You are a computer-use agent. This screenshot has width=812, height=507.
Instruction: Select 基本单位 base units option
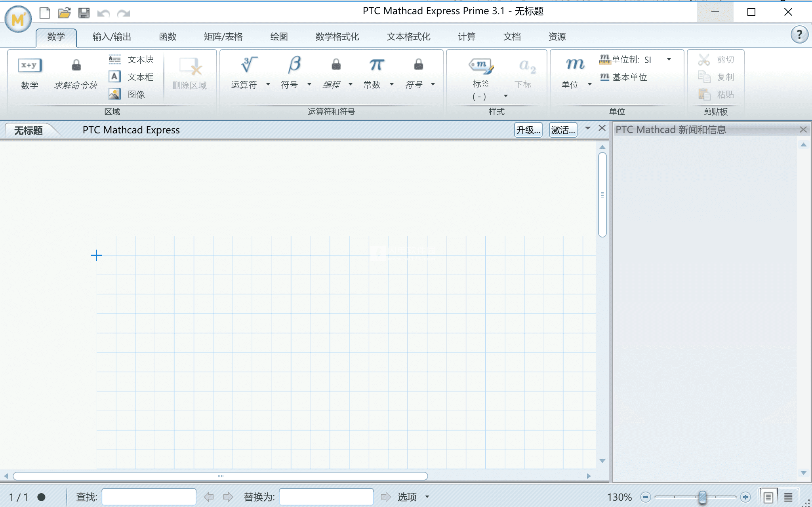point(623,77)
